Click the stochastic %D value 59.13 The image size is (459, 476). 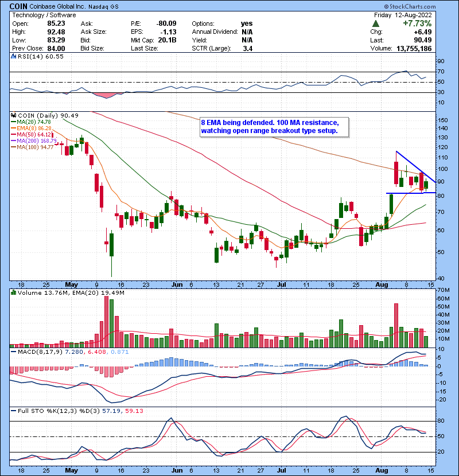[134, 411]
